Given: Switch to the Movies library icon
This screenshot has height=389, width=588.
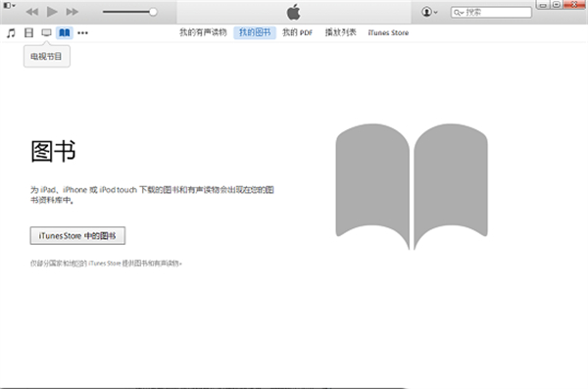Looking at the screenshot, I should [x=28, y=33].
